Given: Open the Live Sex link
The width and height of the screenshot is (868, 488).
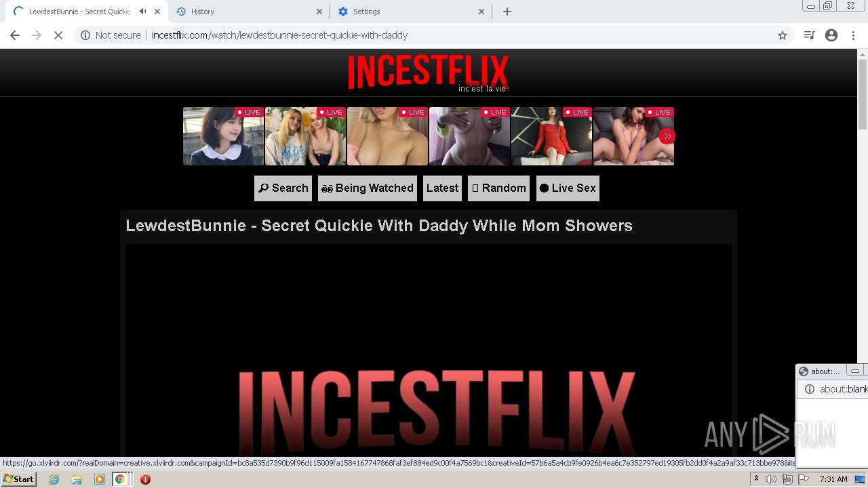Looking at the screenshot, I should tap(568, 188).
